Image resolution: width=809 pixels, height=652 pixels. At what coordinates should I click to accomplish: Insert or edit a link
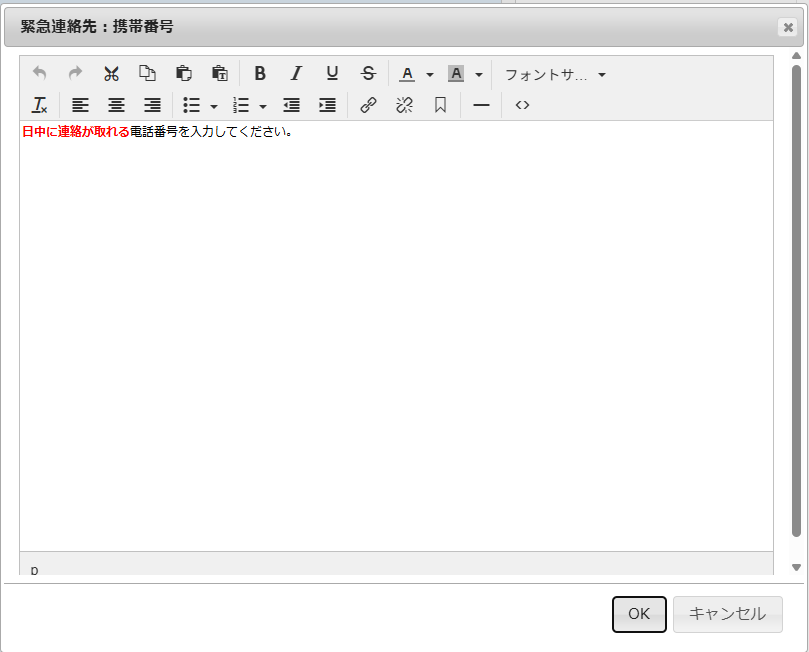tap(368, 105)
